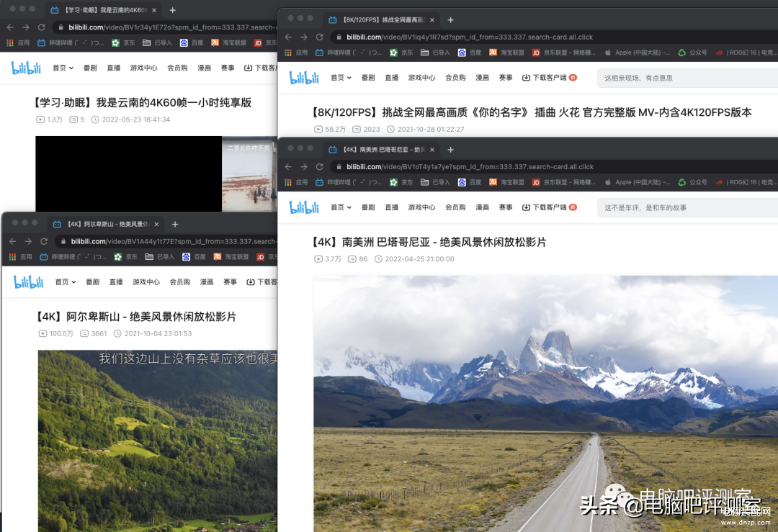Open new tab in the Yunnan window
Viewport: 778px width, 532px height.
pyautogui.click(x=172, y=10)
